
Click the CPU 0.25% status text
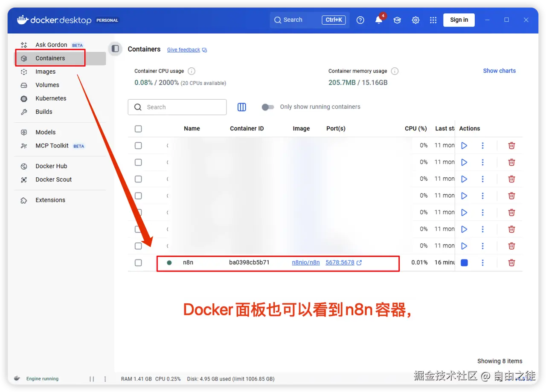point(168,379)
